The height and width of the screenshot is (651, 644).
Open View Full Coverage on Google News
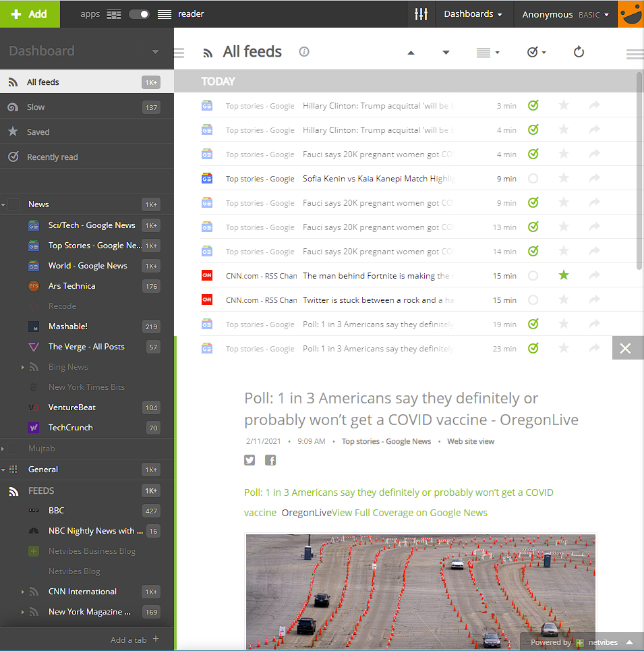click(409, 513)
